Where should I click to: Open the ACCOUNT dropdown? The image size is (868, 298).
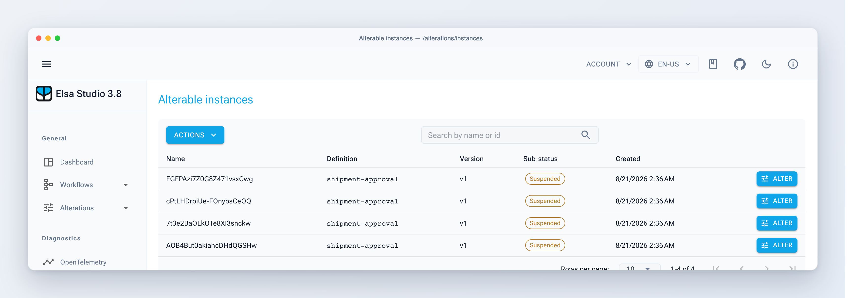[609, 64]
